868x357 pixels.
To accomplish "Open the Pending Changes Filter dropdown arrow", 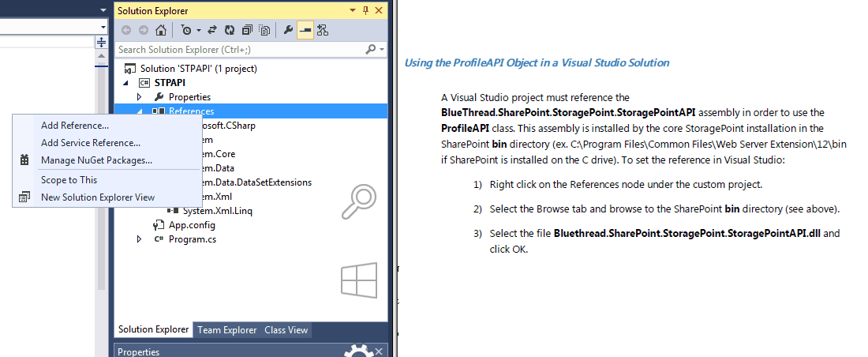I will click(x=199, y=31).
